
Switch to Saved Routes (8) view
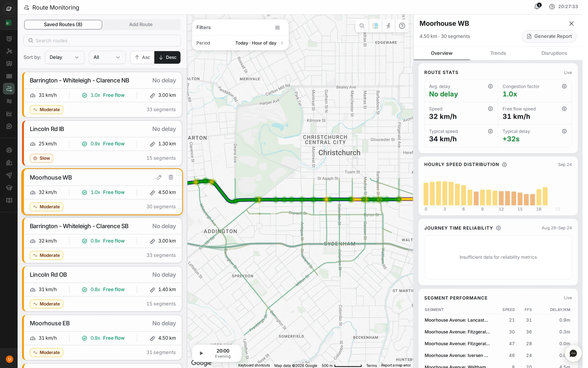point(63,25)
